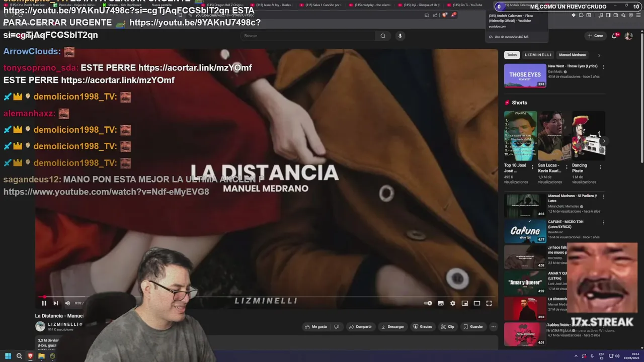Open Manuel Medrano - Si Pudiera video

coord(525,205)
